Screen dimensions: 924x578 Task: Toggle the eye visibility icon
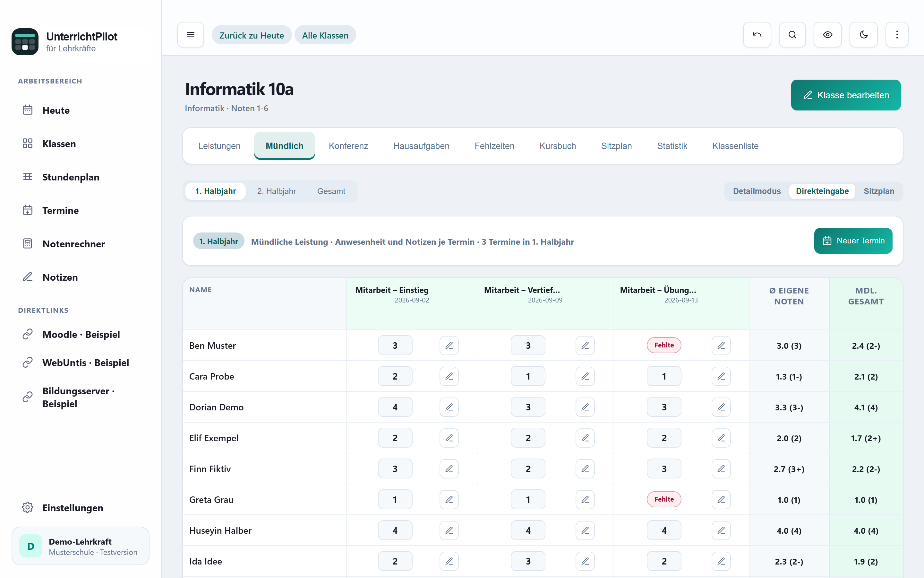[827, 35]
